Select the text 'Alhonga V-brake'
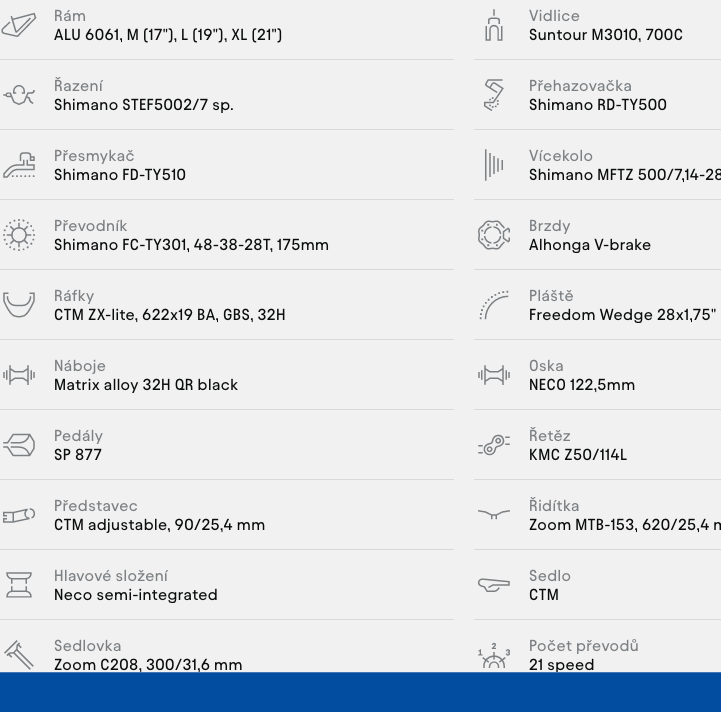The height and width of the screenshot is (712, 721). click(589, 245)
